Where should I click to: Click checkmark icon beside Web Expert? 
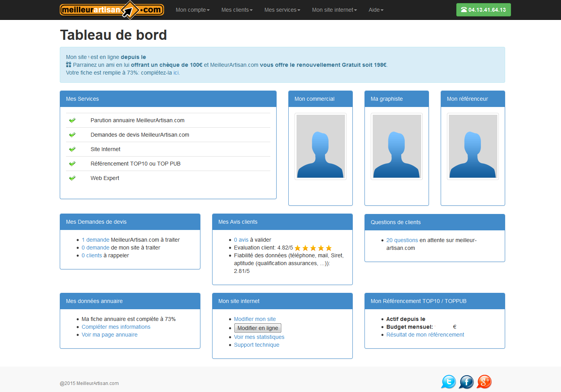point(72,178)
